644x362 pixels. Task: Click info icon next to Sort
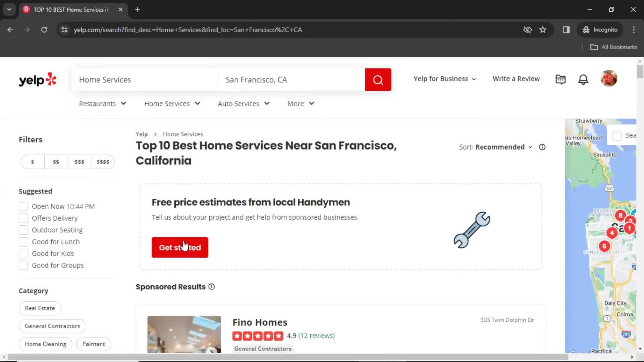click(542, 147)
